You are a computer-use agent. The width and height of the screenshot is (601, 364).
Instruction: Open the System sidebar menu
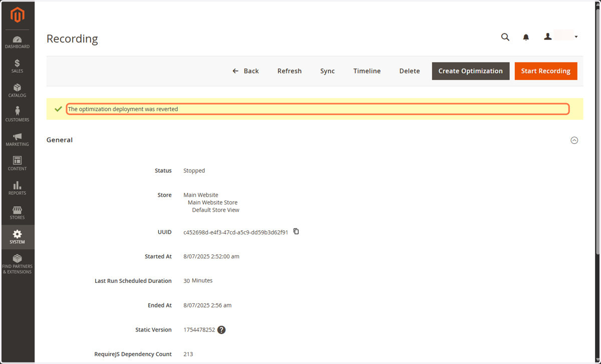(x=17, y=237)
